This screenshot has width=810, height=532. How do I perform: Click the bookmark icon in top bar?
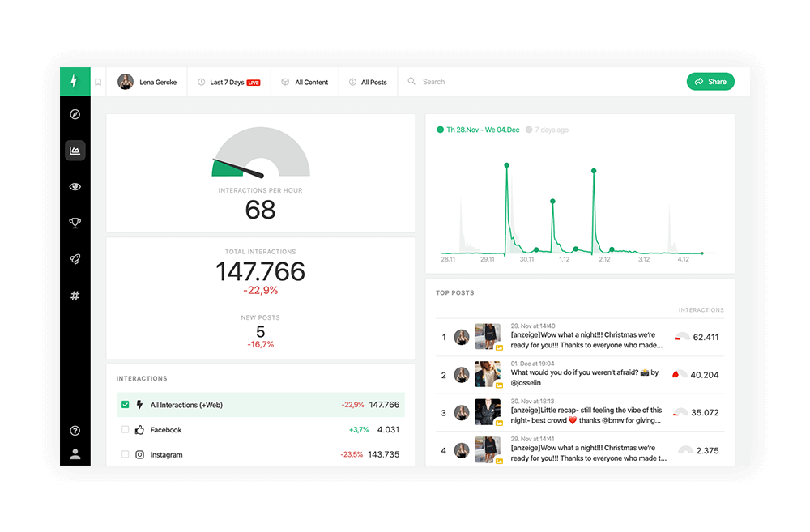(x=98, y=82)
